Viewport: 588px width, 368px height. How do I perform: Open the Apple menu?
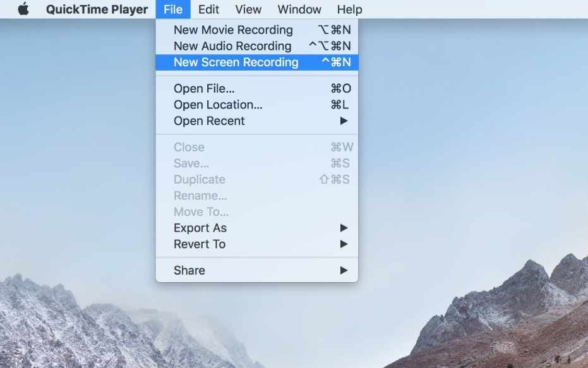23,9
